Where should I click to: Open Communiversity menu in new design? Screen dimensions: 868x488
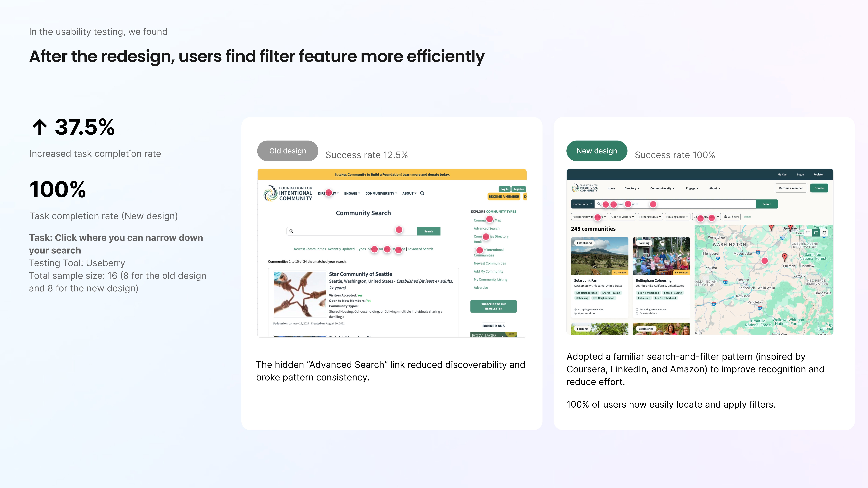pos(662,188)
